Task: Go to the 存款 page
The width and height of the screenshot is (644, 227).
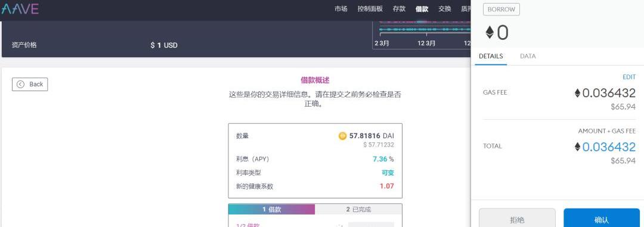Action: coord(399,8)
